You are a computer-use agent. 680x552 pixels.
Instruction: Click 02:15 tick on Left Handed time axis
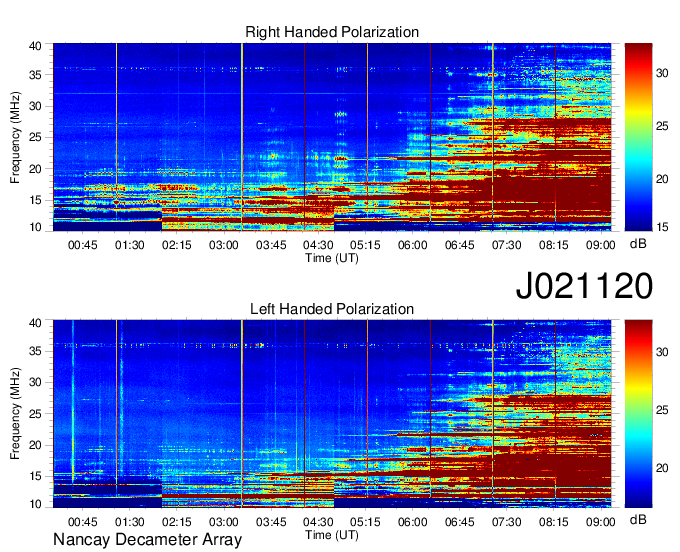pyautogui.click(x=177, y=522)
